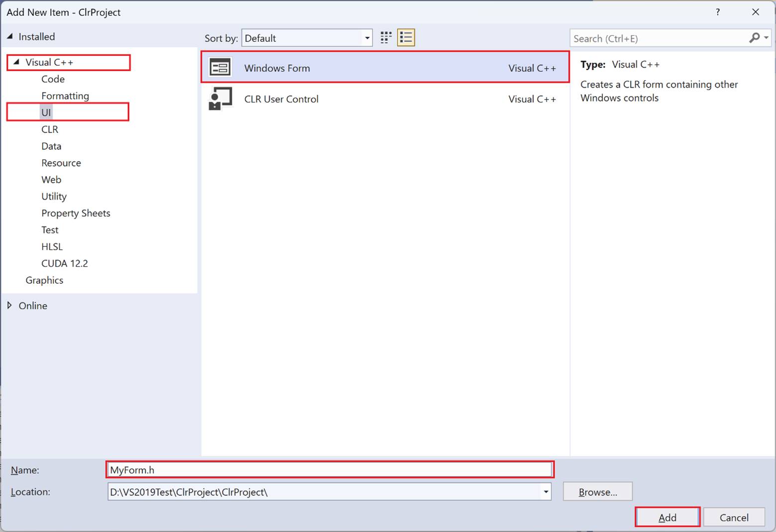Select the Property Sheets category
This screenshot has height=532, width=776.
point(76,213)
